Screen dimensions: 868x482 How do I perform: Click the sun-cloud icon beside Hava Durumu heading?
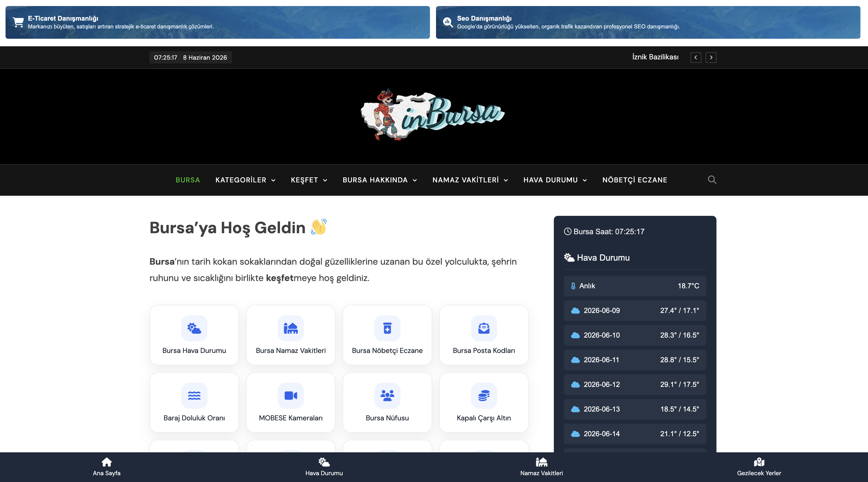[569, 258]
